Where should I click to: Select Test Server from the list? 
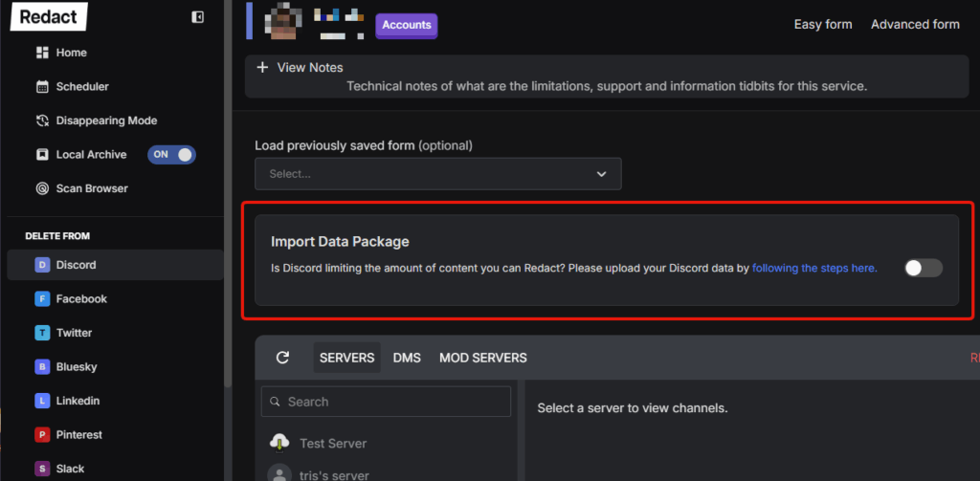(332, 444)
